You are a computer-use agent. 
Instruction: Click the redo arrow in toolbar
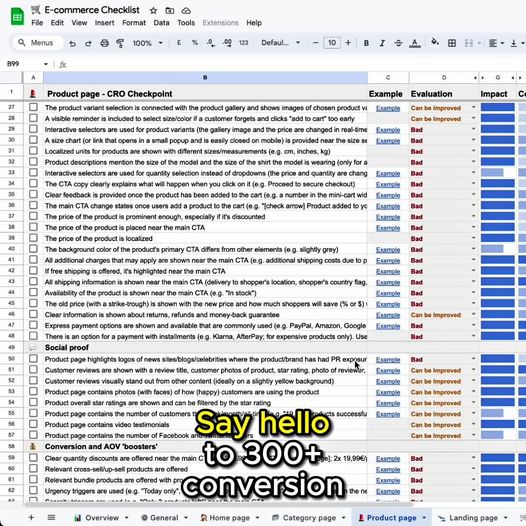88,43
